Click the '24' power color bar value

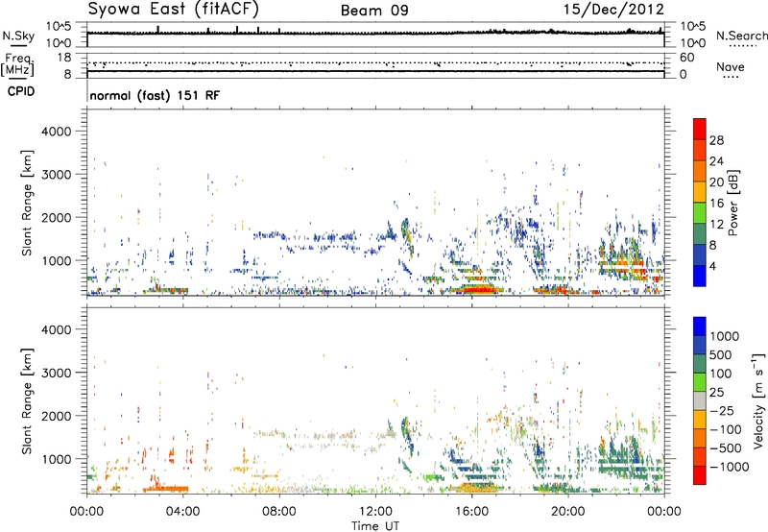pos(716,161)
